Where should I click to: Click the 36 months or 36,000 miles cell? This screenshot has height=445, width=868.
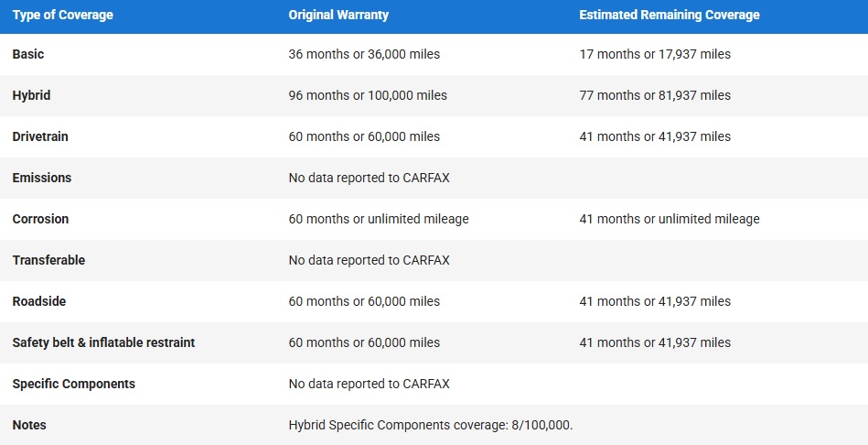(x=364, y=54)
